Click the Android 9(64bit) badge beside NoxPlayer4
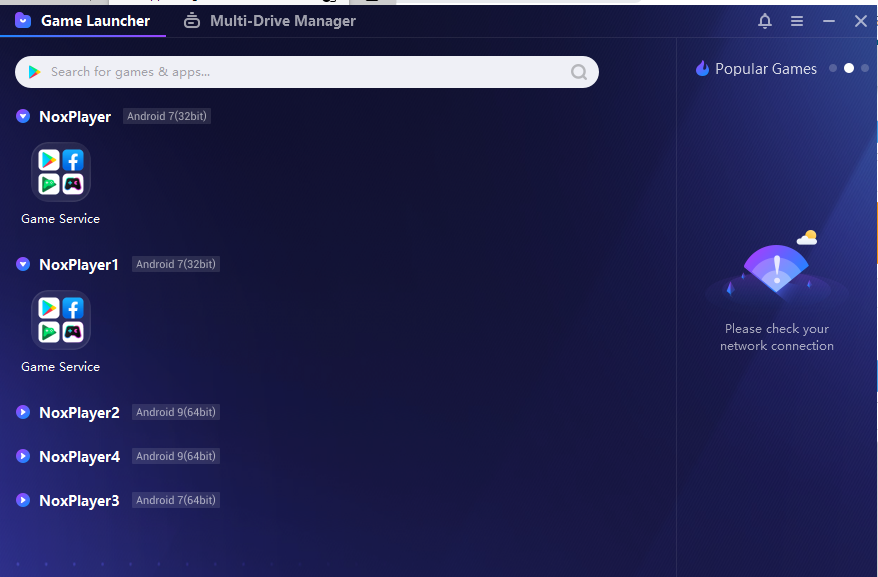This screenshot has width=878, height=577. (x=176, y=456)
